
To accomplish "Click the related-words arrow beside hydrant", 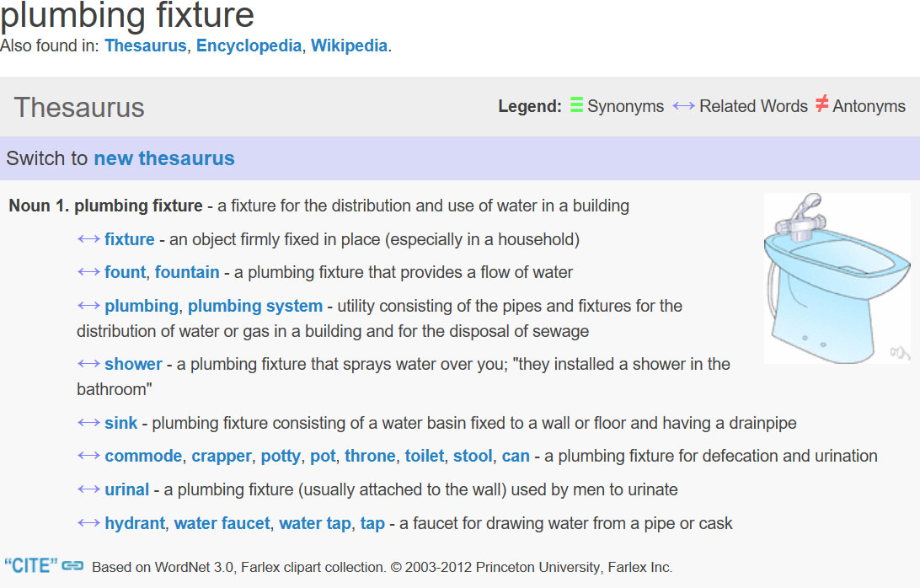I will pos(88,523).
